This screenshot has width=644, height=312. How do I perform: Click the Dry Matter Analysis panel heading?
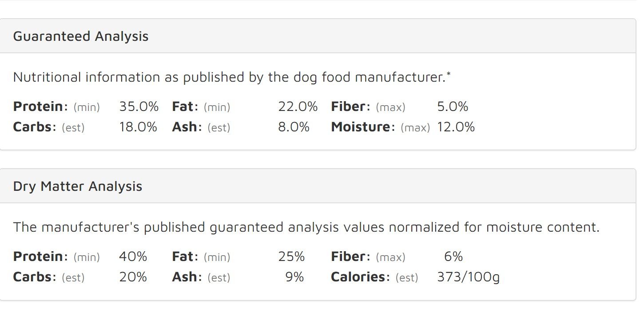[x=78, y=186]
